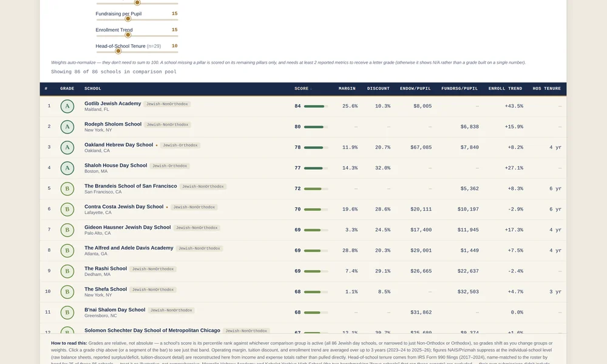Sort table by Fundrsg/Pupil column
The image size is (607, 364).
click(459, 89)
